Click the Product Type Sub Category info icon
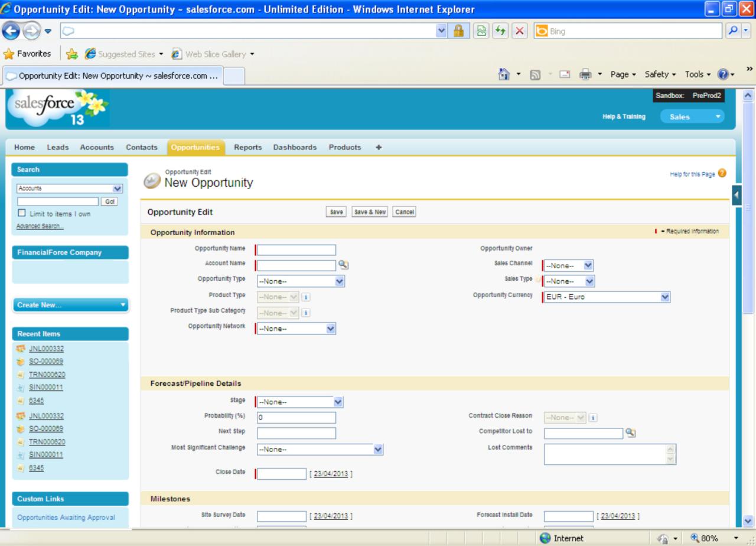 click(x=306, y=313)
